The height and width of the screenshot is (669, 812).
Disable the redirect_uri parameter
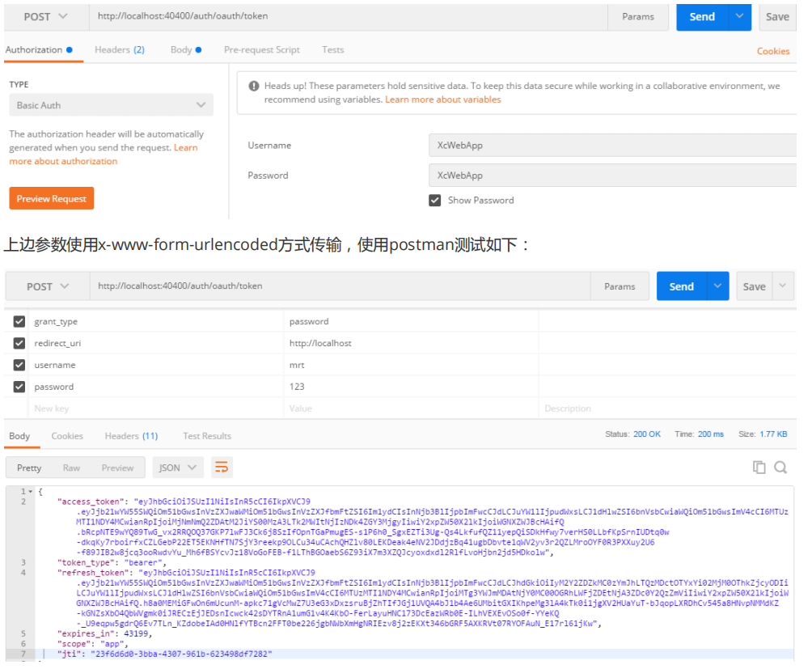20,343
